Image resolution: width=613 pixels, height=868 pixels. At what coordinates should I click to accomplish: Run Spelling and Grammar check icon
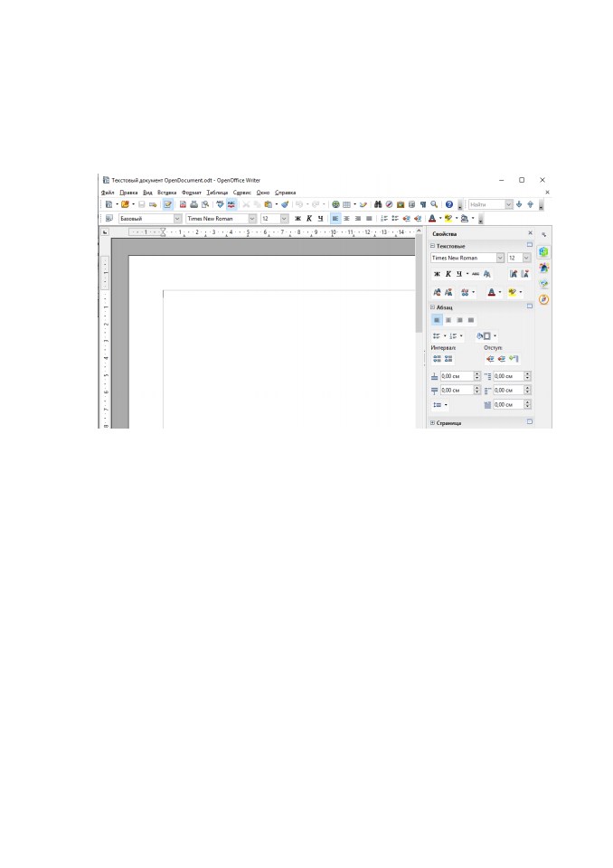[x=220, y=205]
